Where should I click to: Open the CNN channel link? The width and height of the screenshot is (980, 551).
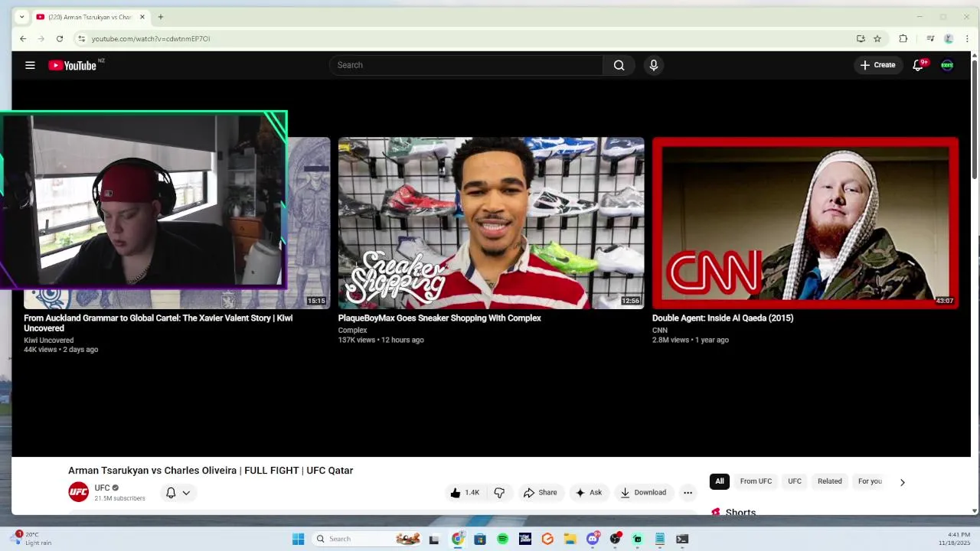[x=660, y=331]
